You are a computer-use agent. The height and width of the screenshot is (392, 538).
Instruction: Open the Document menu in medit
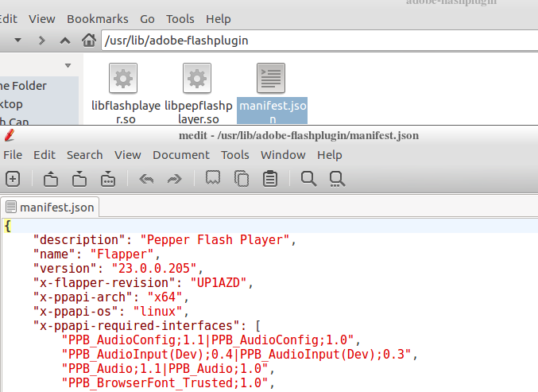pos(181,155)
